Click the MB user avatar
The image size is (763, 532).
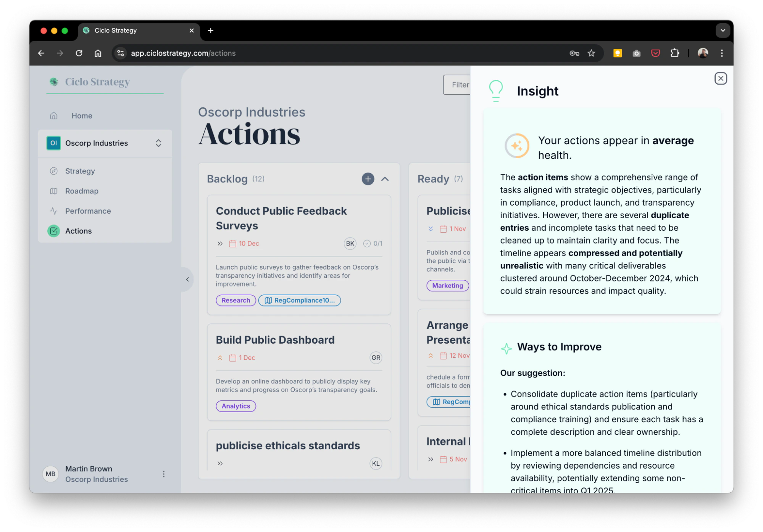click(50, 474)
